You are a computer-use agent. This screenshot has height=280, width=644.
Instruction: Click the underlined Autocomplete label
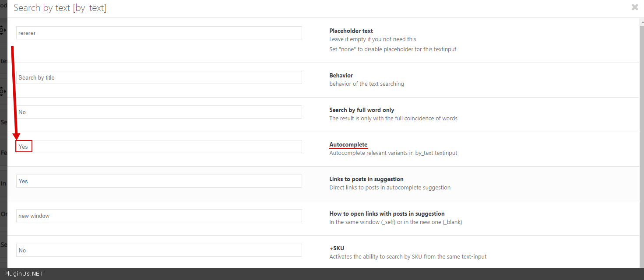[x=348, y=145]
